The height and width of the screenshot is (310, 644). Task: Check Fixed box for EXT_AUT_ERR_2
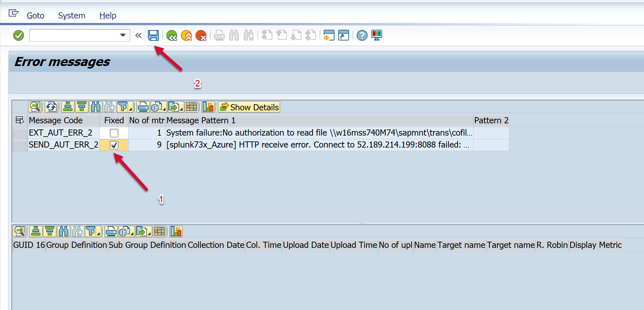(114, 133)
